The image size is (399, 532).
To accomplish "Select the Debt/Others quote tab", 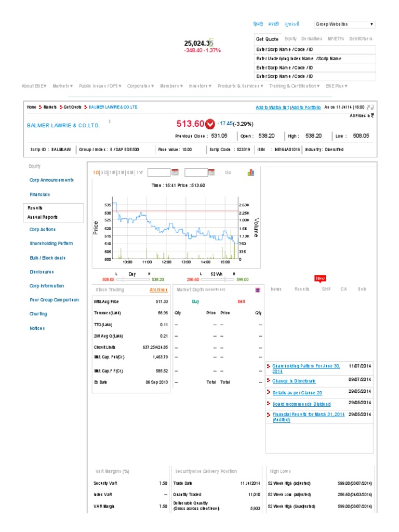I will [x=361, y=39].
